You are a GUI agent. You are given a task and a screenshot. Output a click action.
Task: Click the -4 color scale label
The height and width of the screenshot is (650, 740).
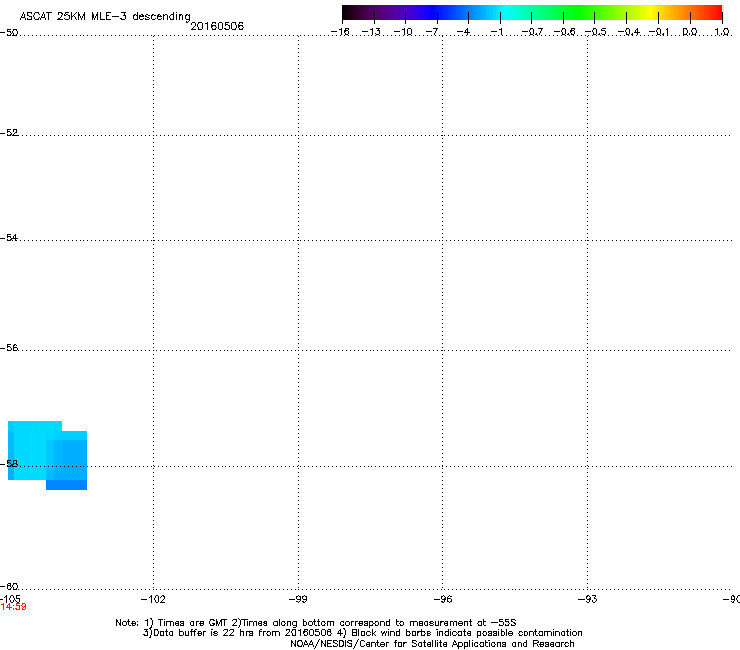(463, 32)
